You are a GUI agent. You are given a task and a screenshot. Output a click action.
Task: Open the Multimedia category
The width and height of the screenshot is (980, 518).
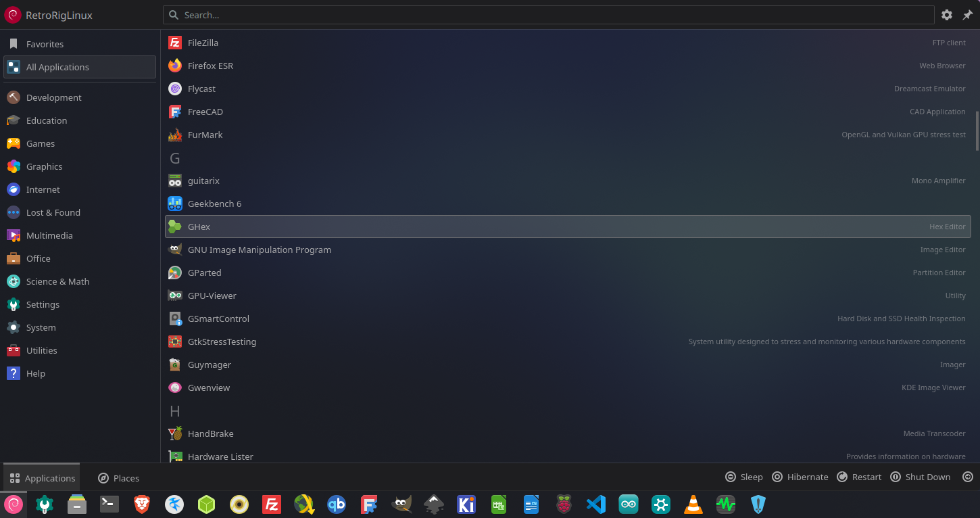coord(49,235)
